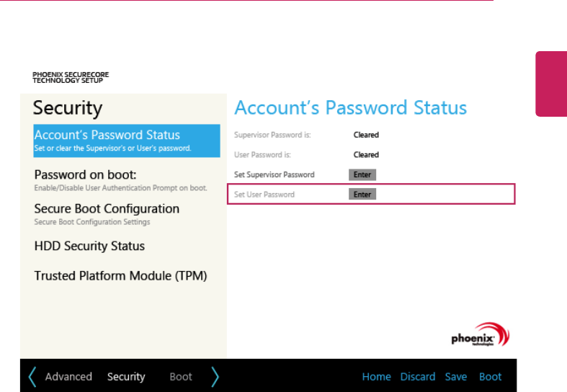
Task: Click the right chevron navigation arrow
Action: tap(215, 376)
